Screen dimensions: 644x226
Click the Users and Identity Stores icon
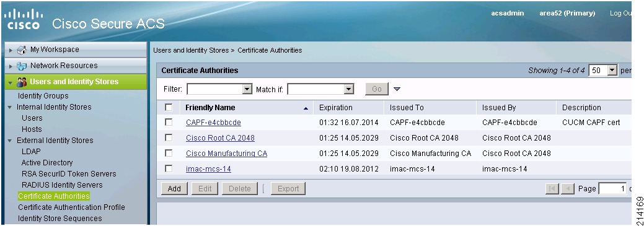tap(22, 82)
